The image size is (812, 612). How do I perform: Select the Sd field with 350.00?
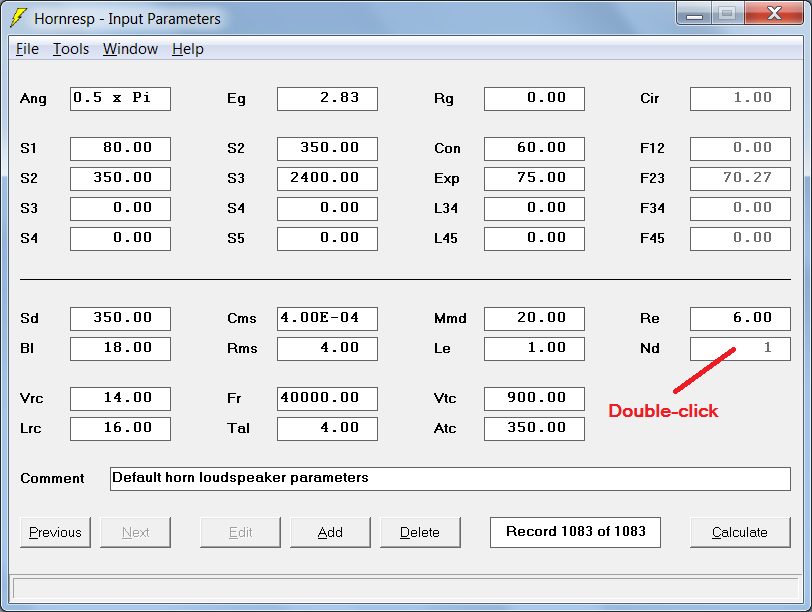pyautogui.click(x=120, y=318)
